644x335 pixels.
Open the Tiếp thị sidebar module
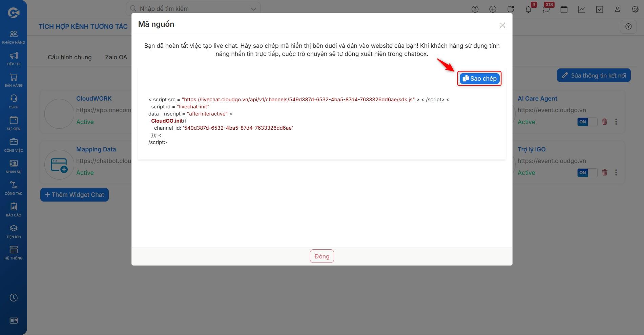14,59
